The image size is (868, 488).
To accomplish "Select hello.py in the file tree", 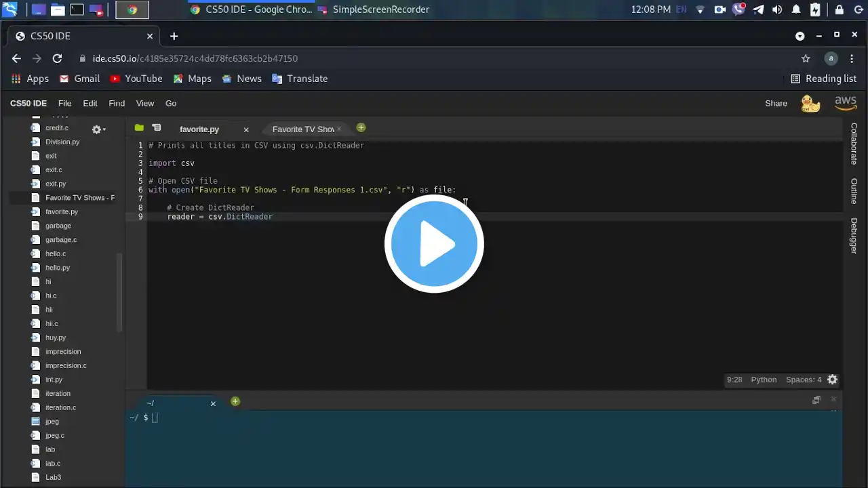I will click(58, 268).
